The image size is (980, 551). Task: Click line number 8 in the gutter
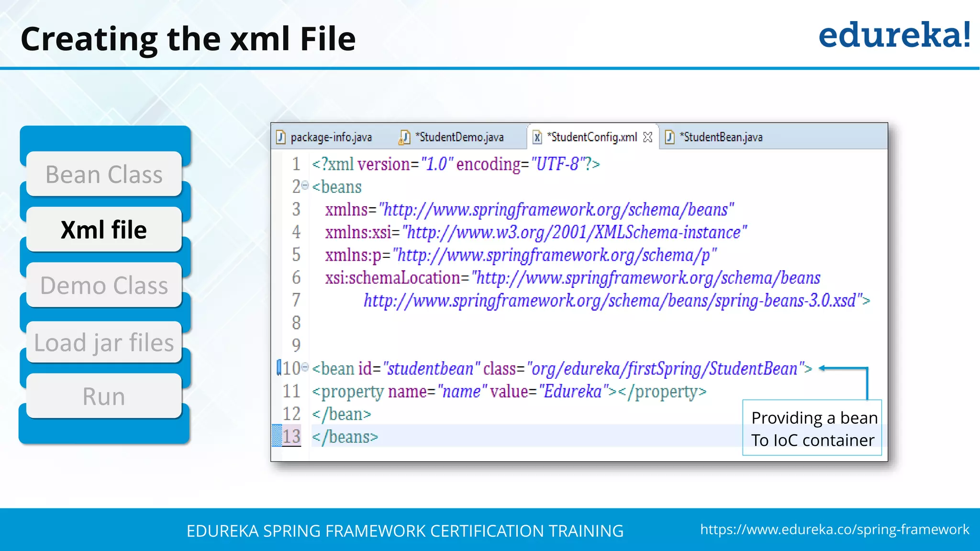click(x=296, y=323)
